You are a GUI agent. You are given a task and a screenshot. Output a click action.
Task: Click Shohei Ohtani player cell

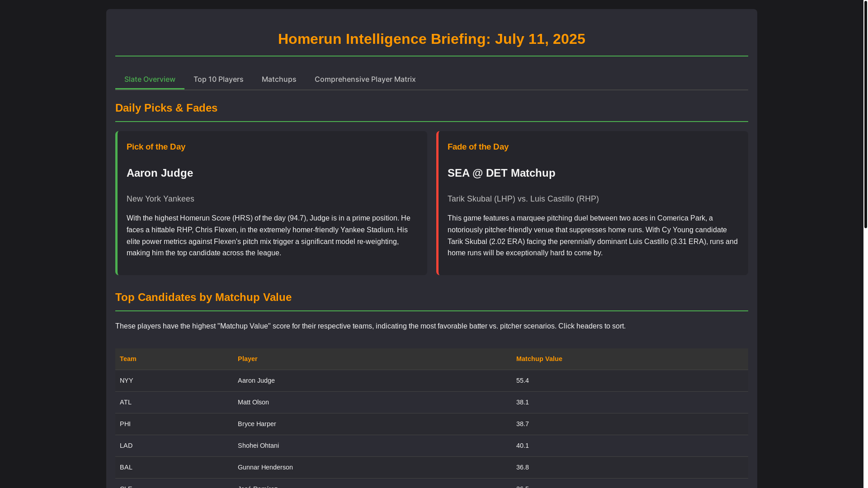[373, 446]
